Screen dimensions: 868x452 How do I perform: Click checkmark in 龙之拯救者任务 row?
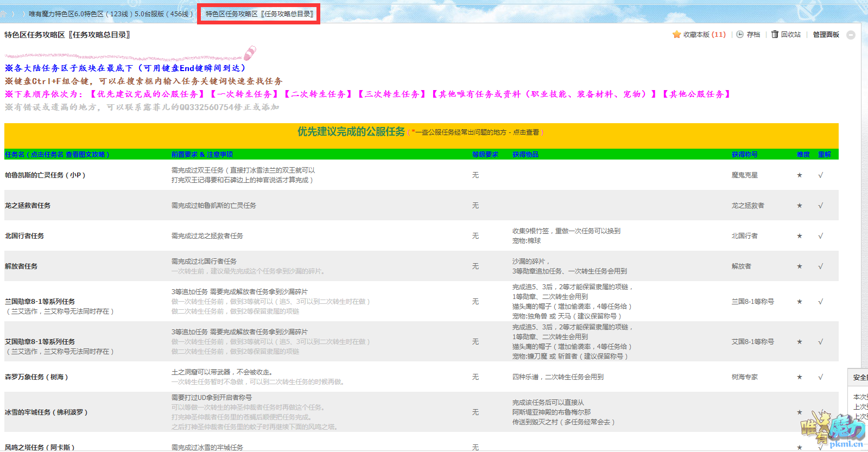pos(820,206)
